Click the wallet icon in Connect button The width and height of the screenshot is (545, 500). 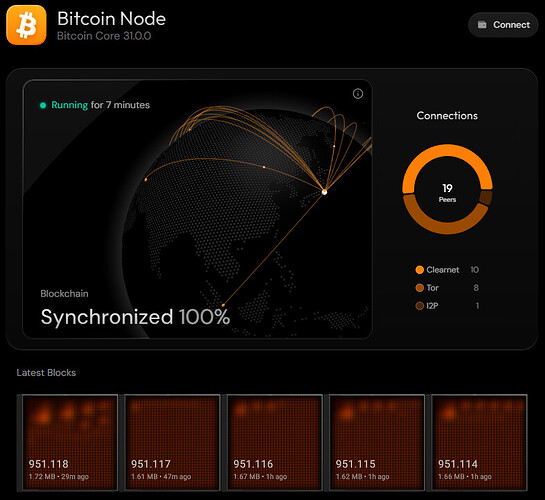[482, 25]
